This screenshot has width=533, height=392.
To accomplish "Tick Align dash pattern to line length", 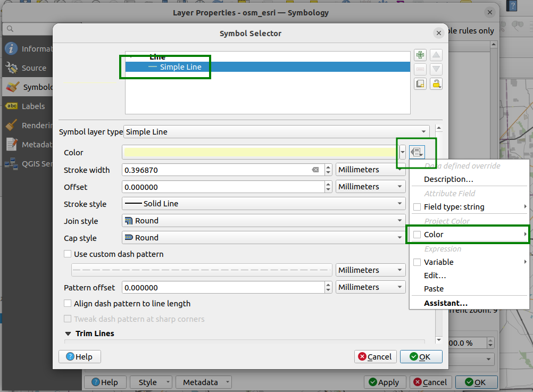I will 68,304.
